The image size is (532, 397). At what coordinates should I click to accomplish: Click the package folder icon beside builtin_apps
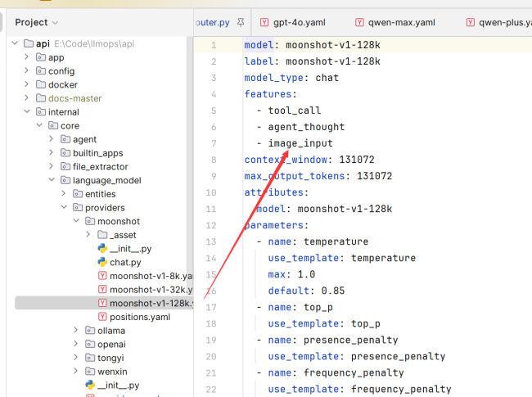(x=65, y=153)
